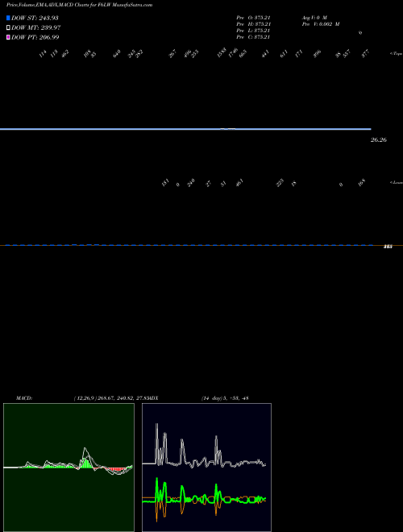The width and height of the screenshot is (403, 532).
Task: Click the dashed blue EMA line
Action: (189, 245)
